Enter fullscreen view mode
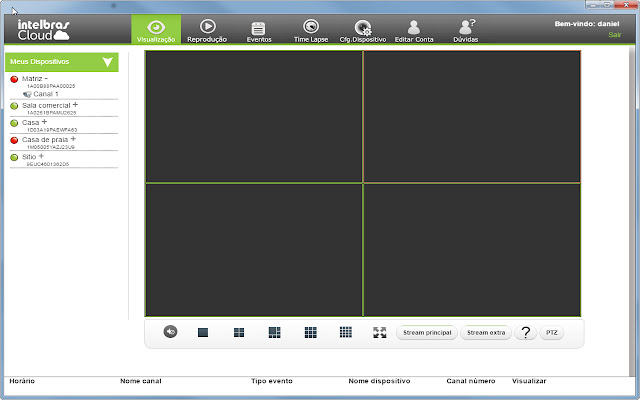The width and height of the screenshot is (640, 400). tap(380, 332)
